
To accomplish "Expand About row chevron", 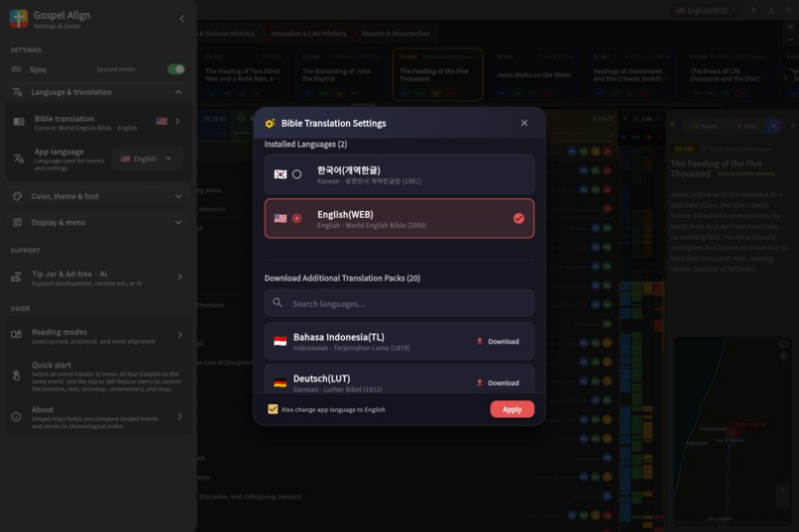I will pos(179,416).
